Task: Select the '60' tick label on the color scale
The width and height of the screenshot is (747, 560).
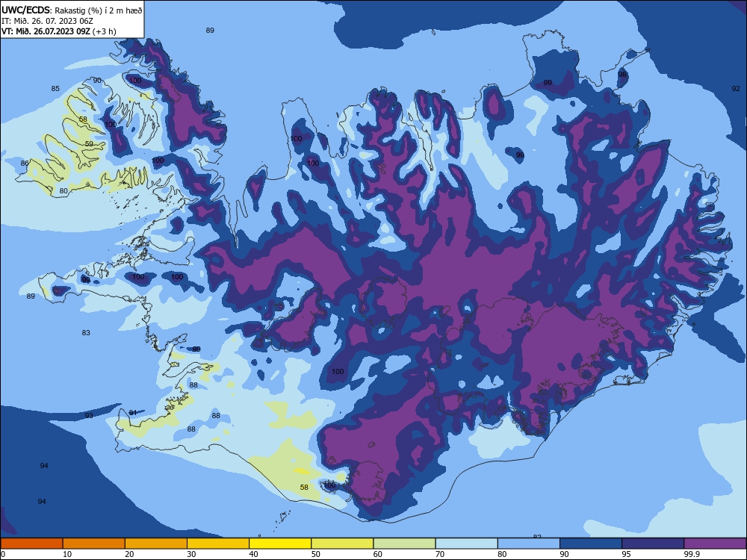Action: click(x=378, y=554)
